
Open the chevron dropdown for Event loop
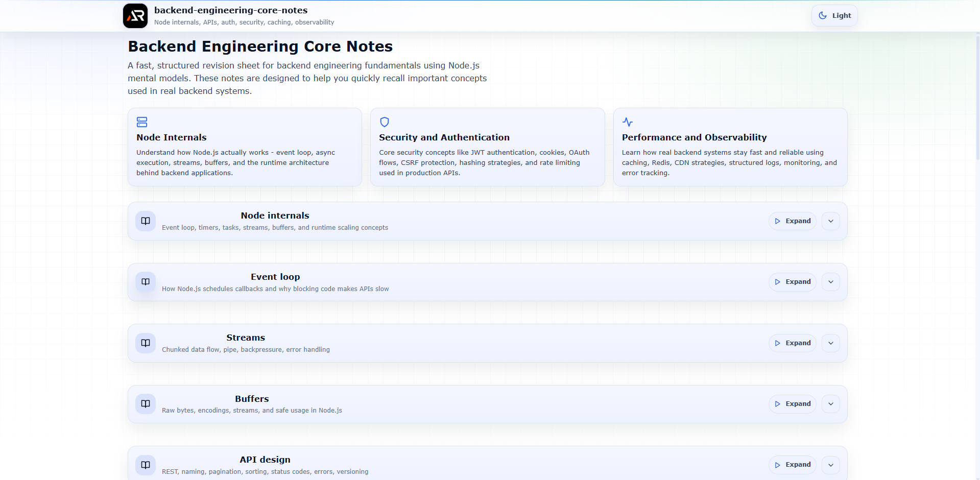[831, 282]
